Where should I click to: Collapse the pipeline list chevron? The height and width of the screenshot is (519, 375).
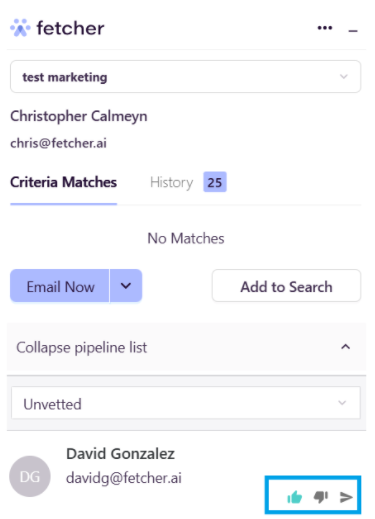click(346, 347)
